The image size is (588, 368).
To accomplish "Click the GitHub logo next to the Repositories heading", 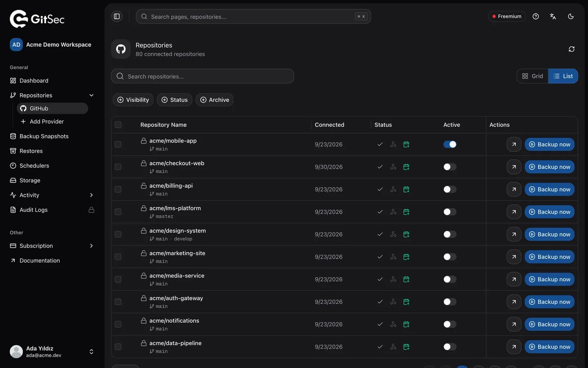I will click(x=121, y=49).
